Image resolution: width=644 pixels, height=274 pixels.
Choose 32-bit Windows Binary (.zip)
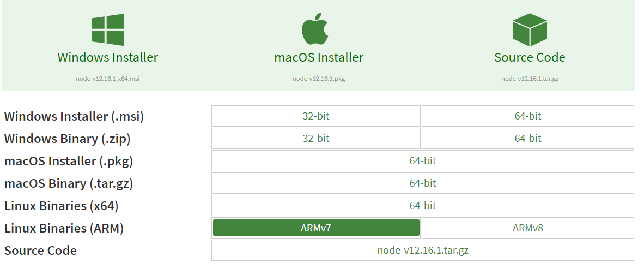(x=316, y=138)
